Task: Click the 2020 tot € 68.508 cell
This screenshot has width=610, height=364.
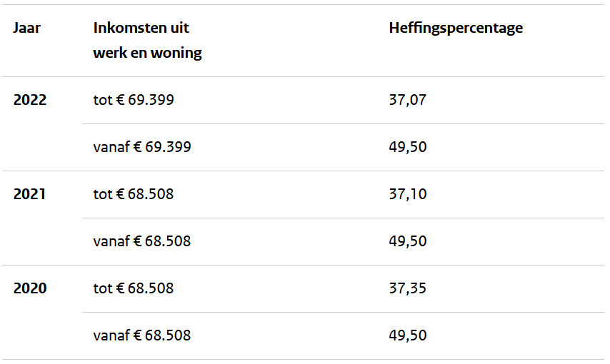Action: coord(134,288)
